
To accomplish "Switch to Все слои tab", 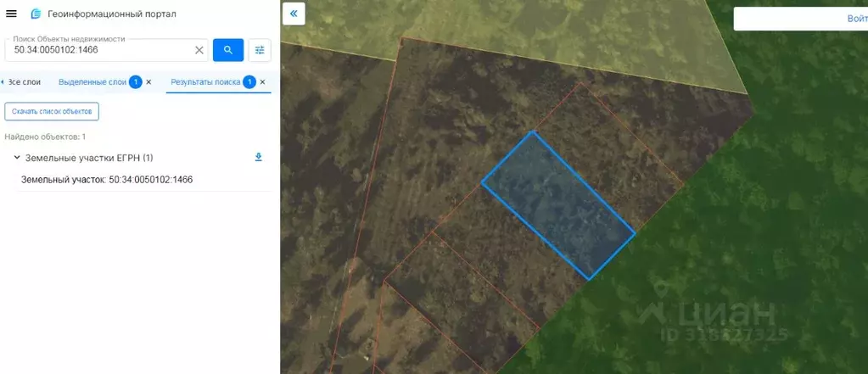I will [x=24, y=82].
